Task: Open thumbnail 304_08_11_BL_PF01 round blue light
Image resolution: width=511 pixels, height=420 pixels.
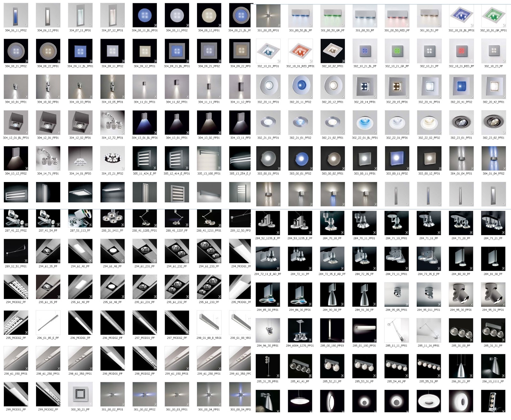Action: pyautogui.click(x=145, y=15)
